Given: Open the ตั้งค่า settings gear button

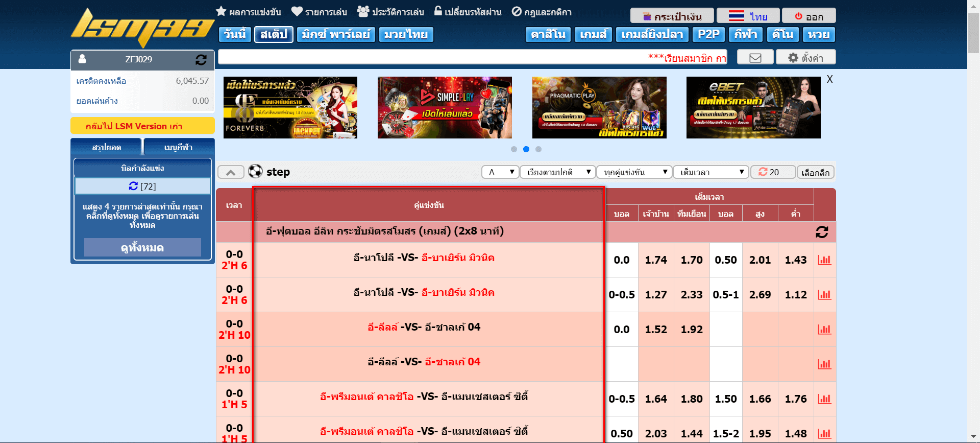Looking at the screenshot, I should coord(805,58).
